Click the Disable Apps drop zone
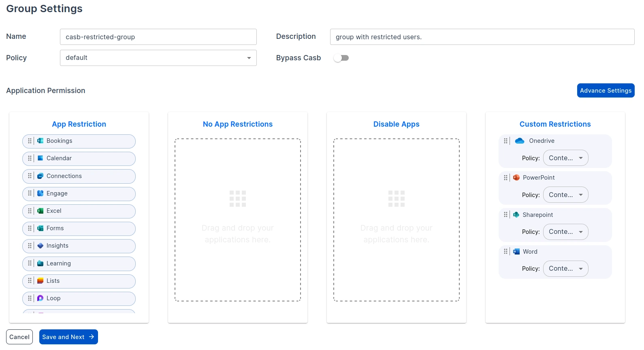The height and width of the screenshot is (350, 644). tap(397, 220)
